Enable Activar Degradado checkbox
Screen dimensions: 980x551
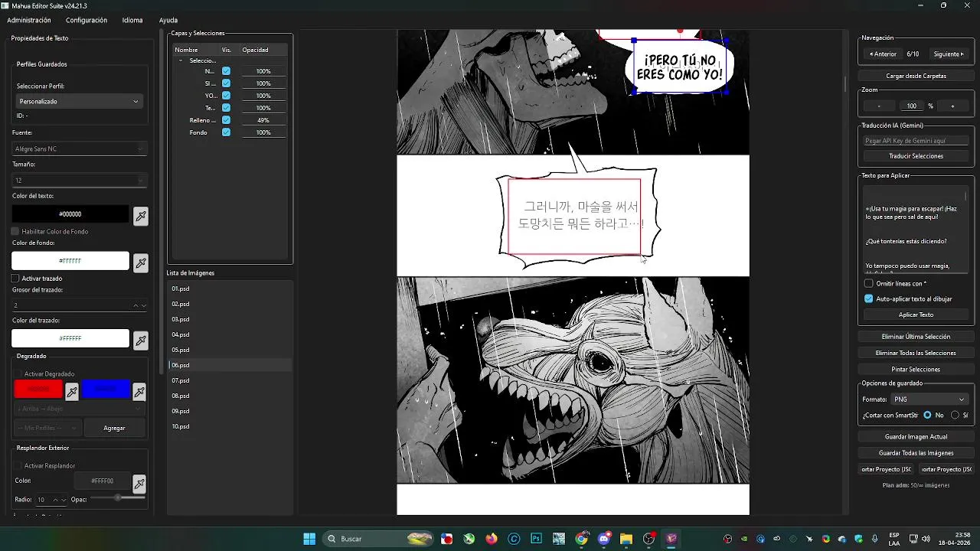pos(19,373)
